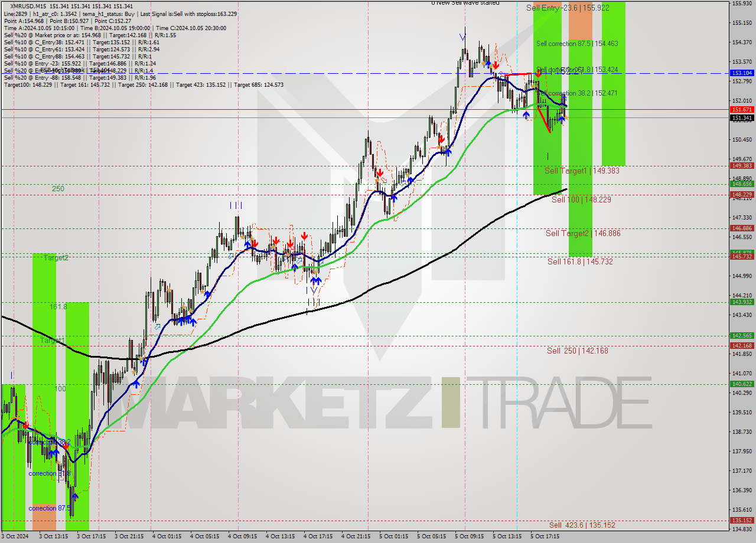Select 'Sell 423.6 | 135.152' label
Viewport: 756px width, 543px height.
582,525
